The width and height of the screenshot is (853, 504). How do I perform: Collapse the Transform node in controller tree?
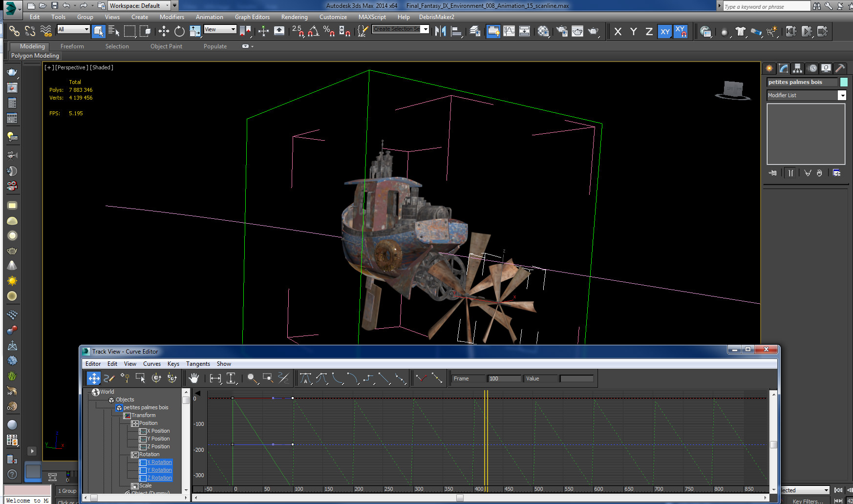tap(127, 416)
